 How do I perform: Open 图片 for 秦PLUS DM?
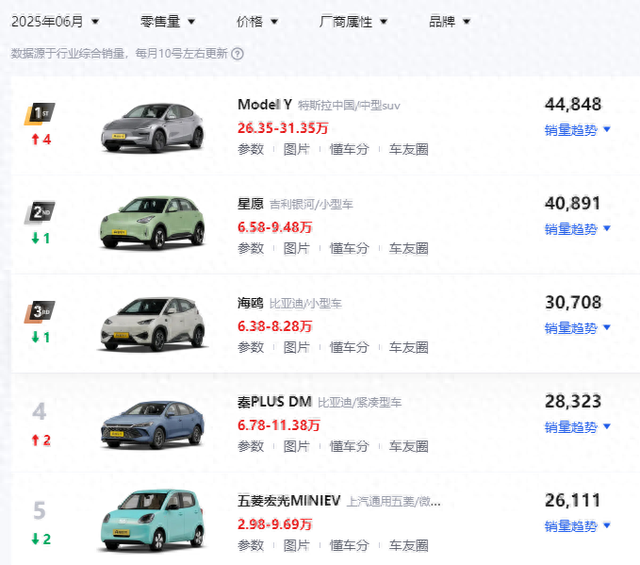tap(296, 446)
